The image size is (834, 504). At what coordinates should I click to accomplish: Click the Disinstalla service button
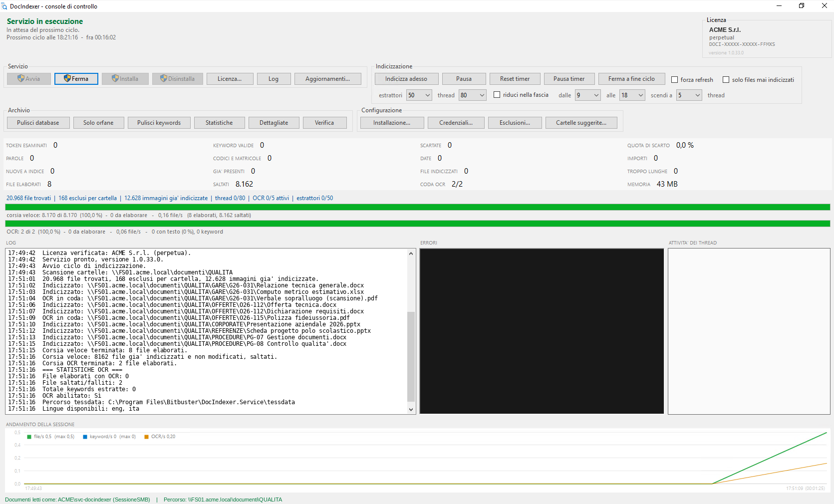click(x=178, y=79)
